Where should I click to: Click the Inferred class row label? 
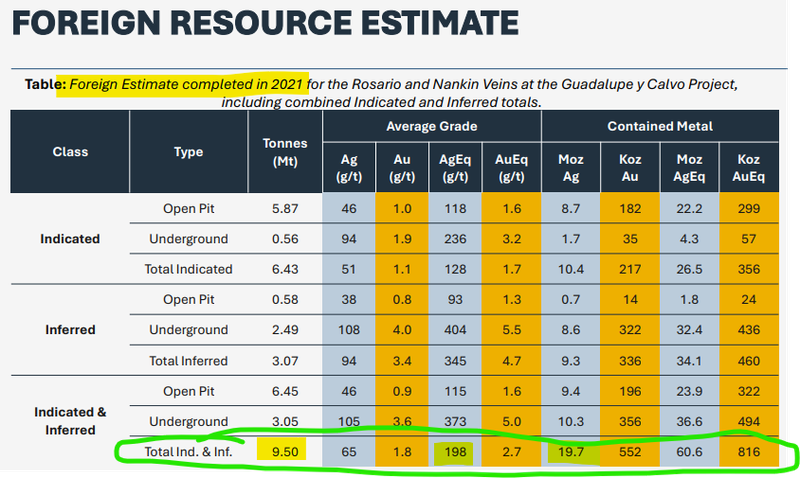[70, 329]
